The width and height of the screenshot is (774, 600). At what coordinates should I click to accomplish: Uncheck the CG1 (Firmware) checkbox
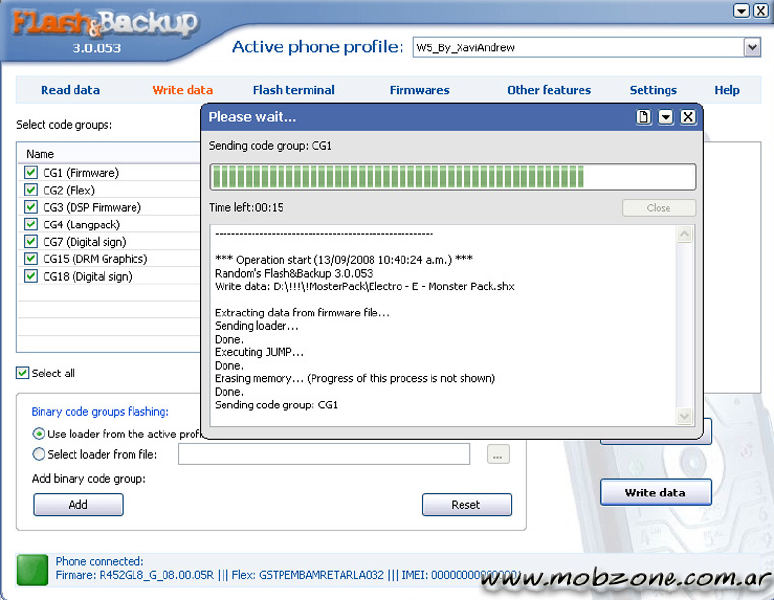coord(31,173)
